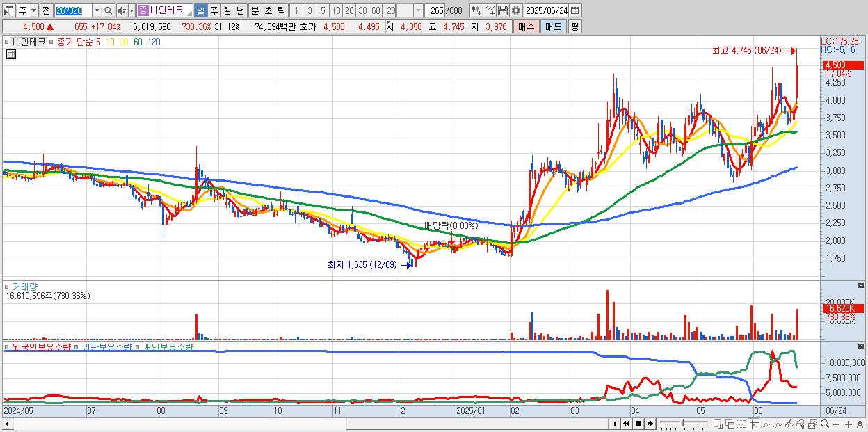868x432 pixels.
Task: Click the chart window icon in bottom toolbar
Action: pos(813,424)
